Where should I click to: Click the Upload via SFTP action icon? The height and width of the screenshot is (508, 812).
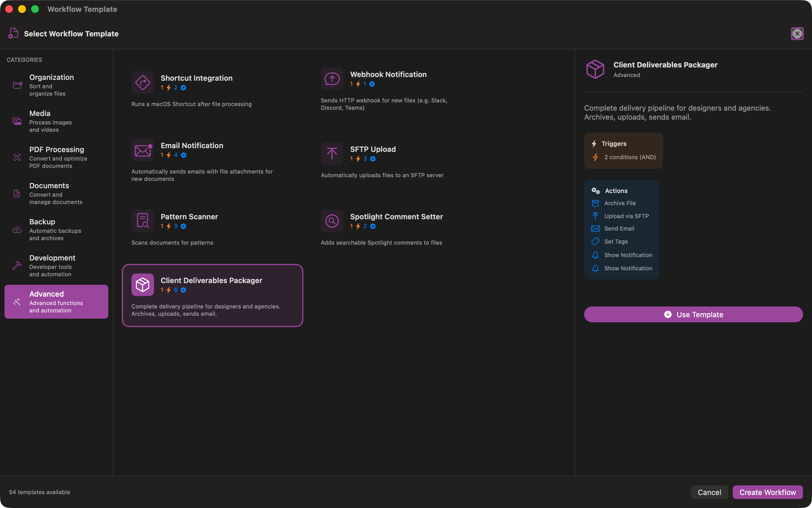pos(595,216)
